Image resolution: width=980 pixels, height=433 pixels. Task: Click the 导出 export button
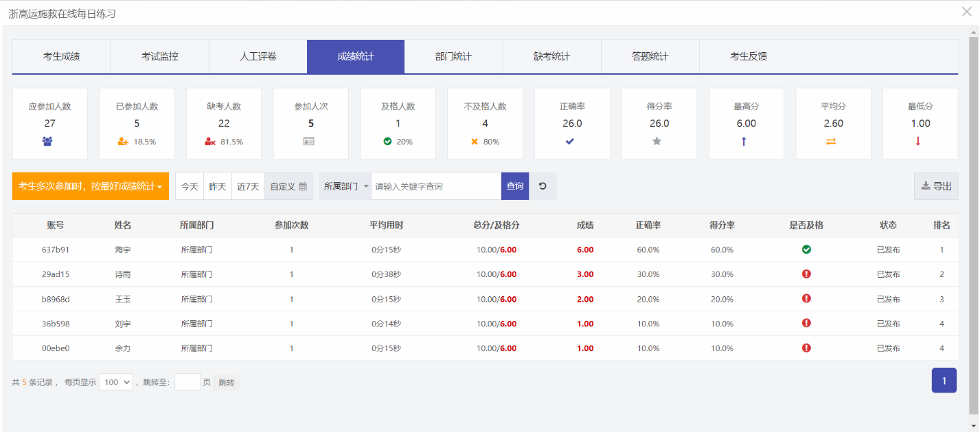(x=936, y=186)
